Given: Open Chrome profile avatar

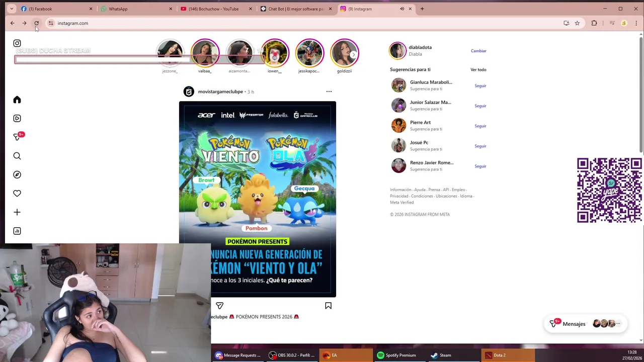Looking at the screenshot, I should coord(624,23).
